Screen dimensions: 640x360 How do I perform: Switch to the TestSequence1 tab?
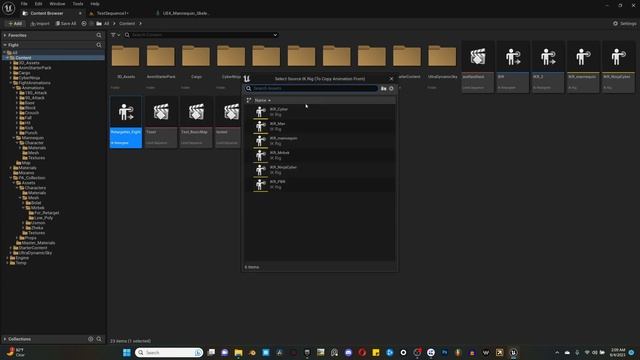[x=112, y=13]
